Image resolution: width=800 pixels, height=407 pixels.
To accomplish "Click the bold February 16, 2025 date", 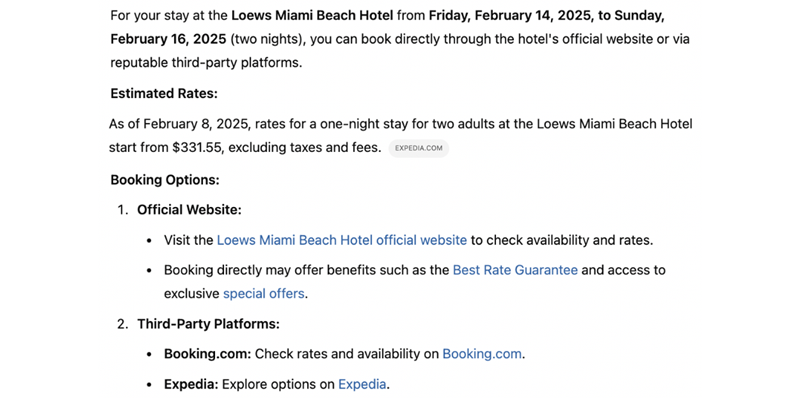I will (168, 39).
